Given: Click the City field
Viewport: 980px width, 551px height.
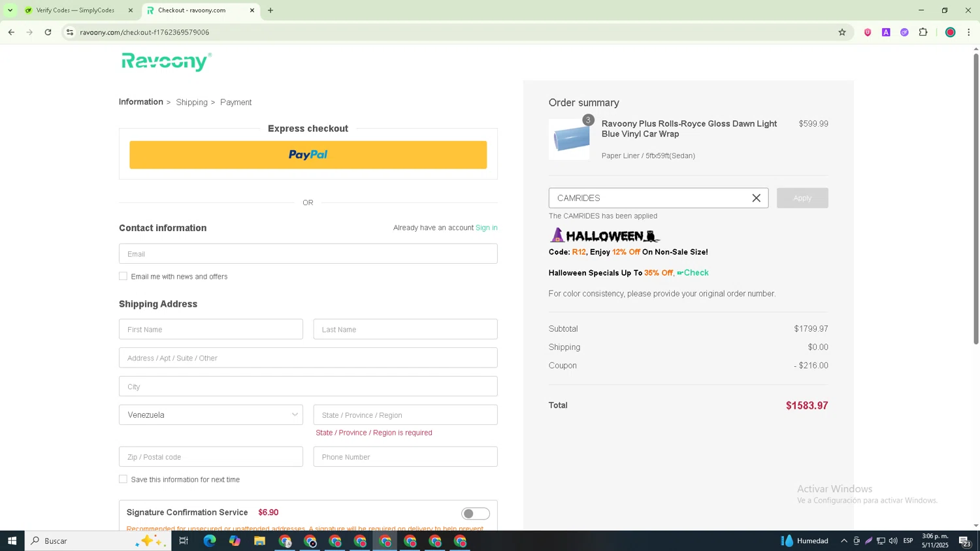Looking at the screenshot, I should 308,386.
